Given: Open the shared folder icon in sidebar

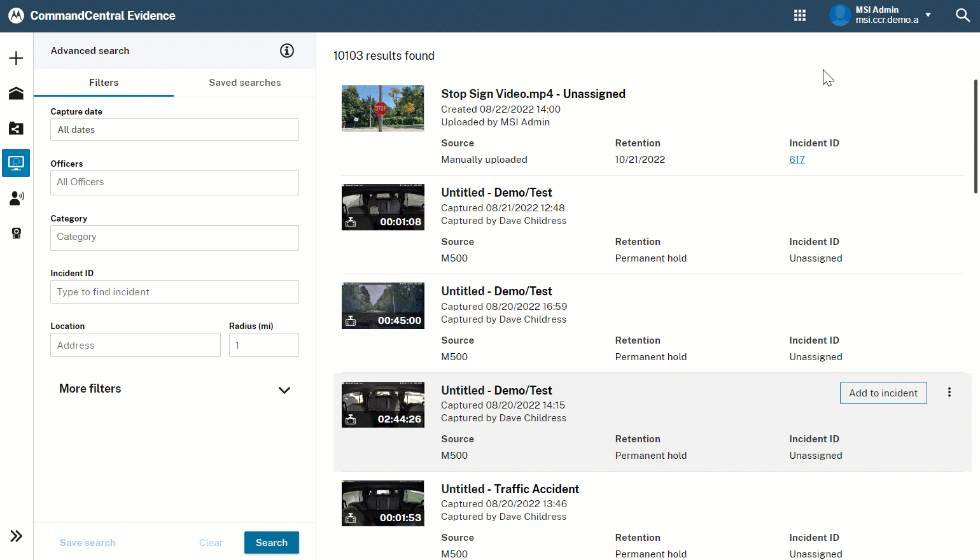Looking at the screenshot, I should click(x=16, y=129).
